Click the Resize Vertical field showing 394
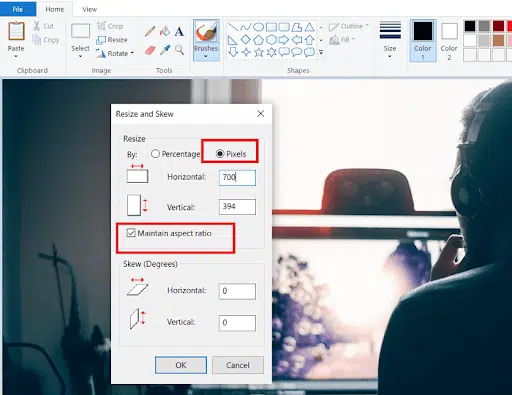 [237, 207]
